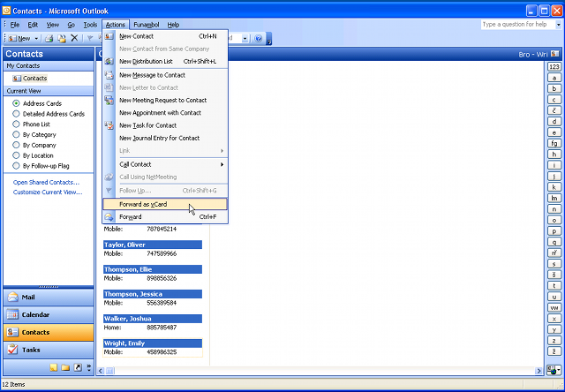Screen dimensions: 565x392
Task: Expand the toolbar options chevron
Action: [x=268, y=39]
